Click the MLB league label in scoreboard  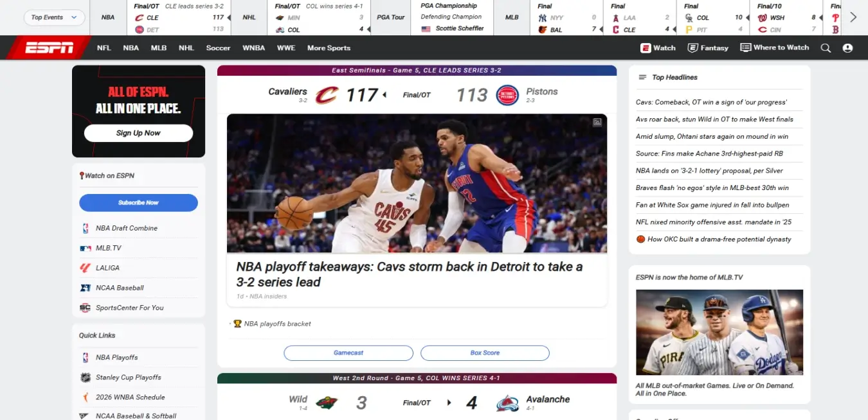[x=512, y=17]
